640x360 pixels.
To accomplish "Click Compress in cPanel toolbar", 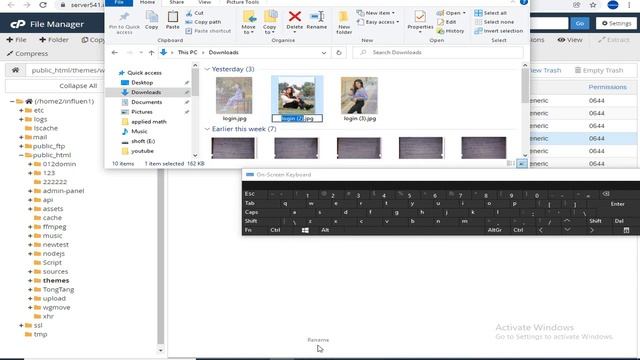I will coord(27,53).
